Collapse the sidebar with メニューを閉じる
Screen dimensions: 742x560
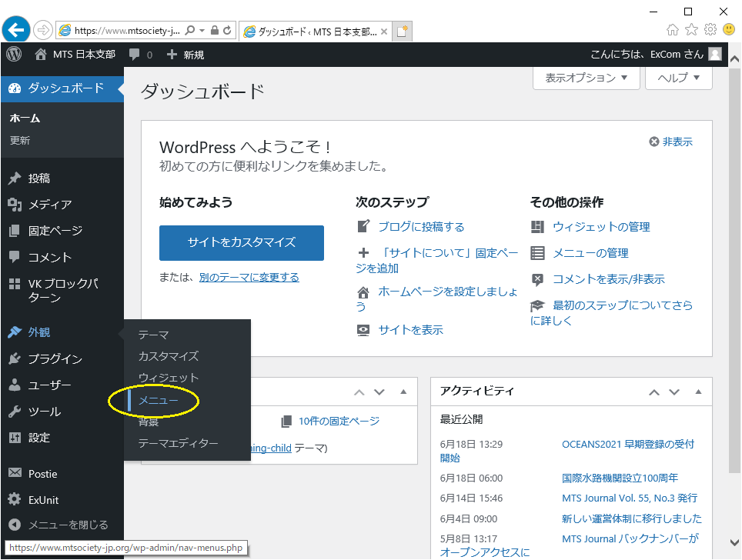coord(68,525)
